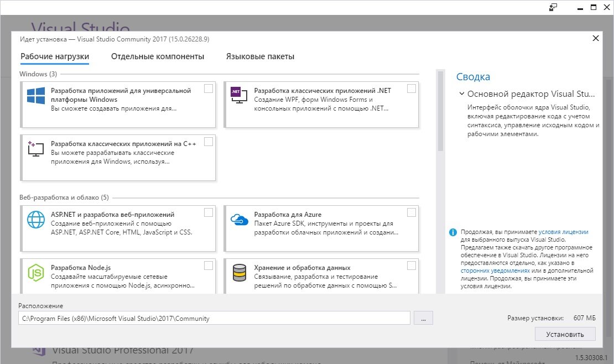Screen dimensions: 614x364
Task: Click the 607 МБ install size value
Action: pos(585,318)
